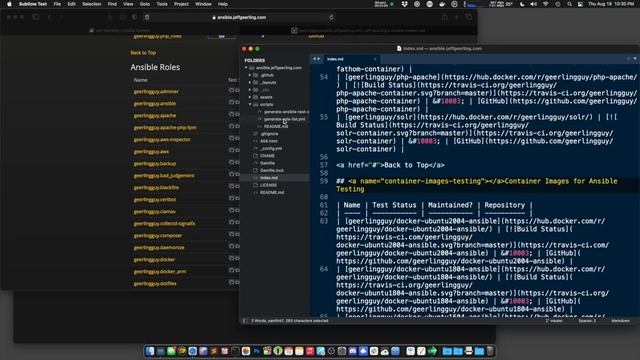The height and width of the screenshot is (360, 640).
Task: Open the geerlingguy.apache-php-fpm role link
Action: (165, 127)
